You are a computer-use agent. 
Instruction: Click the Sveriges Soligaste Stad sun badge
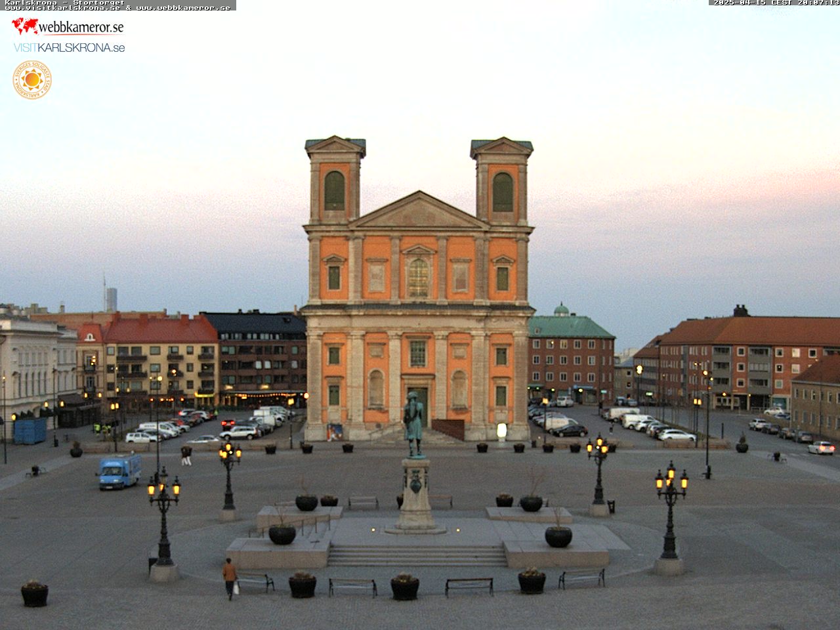coord(31,80)
